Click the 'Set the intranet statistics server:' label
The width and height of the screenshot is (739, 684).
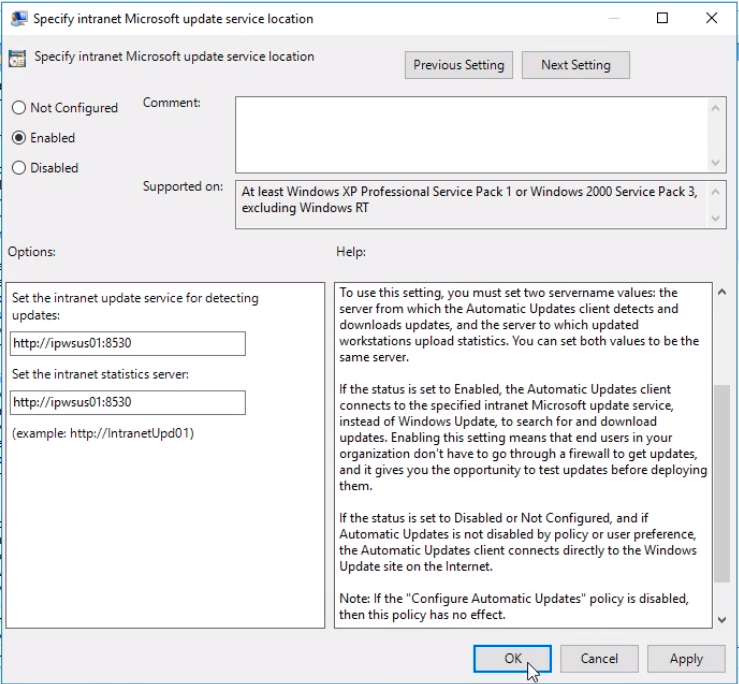[100, 374]
